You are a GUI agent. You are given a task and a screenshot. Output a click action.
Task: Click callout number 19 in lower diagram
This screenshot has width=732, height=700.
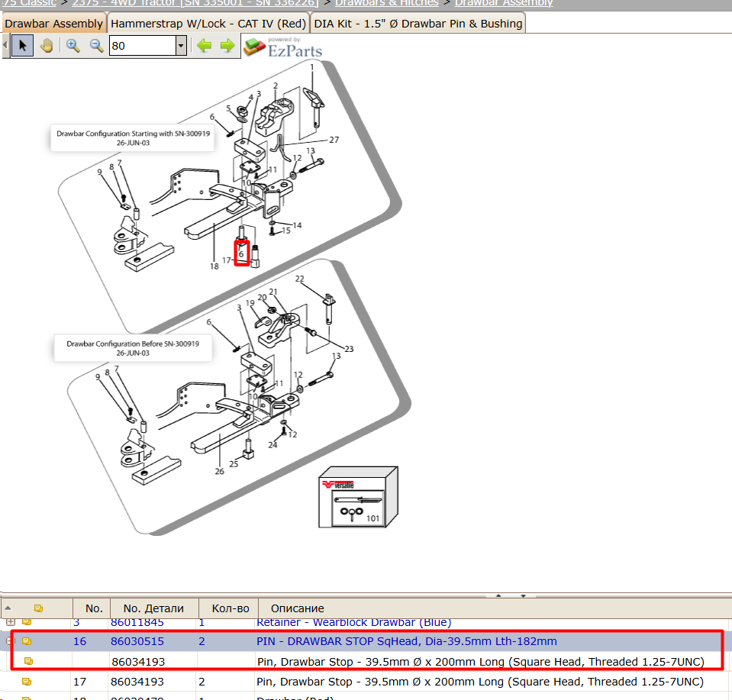tap(250, 302)
